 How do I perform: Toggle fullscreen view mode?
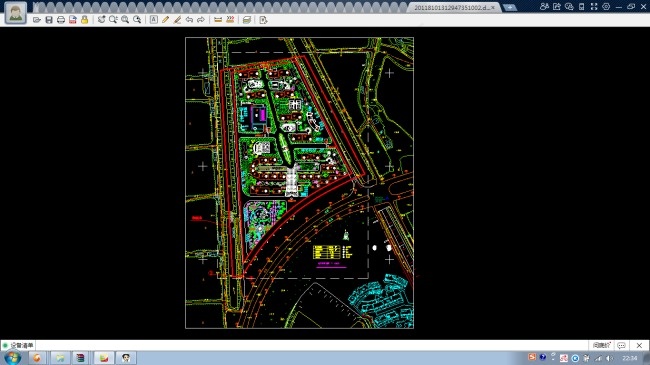(594, 7)
